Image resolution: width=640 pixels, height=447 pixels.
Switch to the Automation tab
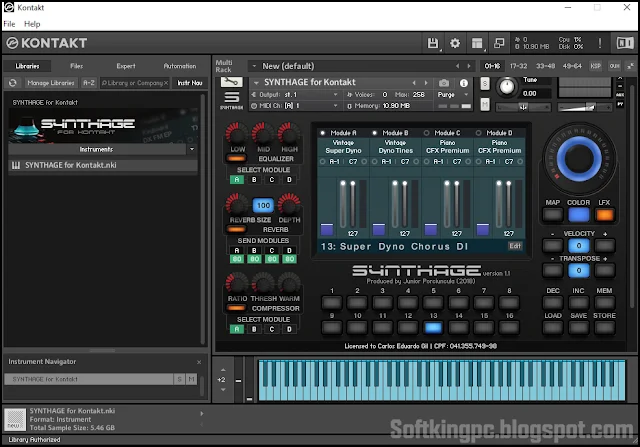[x=180, y=66]
